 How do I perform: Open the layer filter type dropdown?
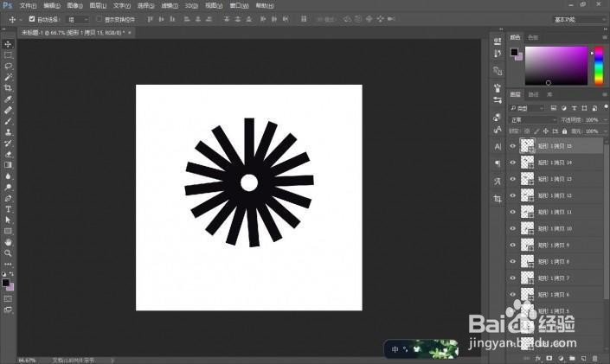pyautogui.click(x=526, y=108)
